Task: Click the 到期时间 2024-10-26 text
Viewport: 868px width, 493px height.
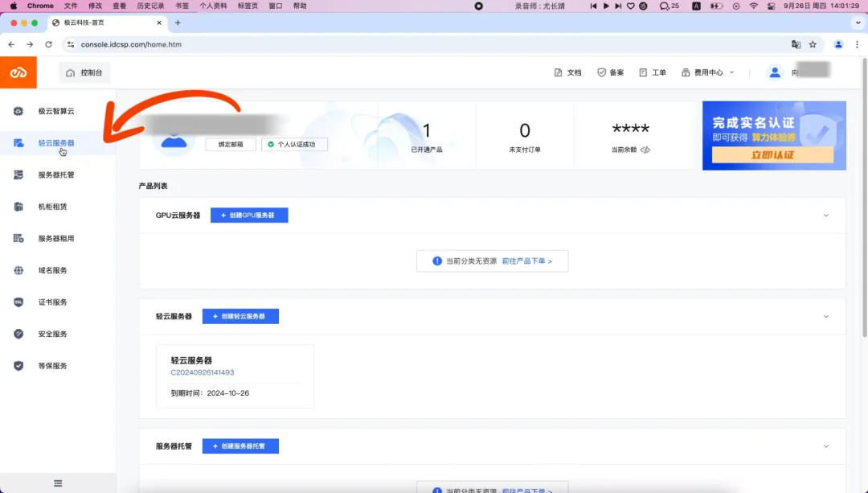Action: (x=210, y=393)
